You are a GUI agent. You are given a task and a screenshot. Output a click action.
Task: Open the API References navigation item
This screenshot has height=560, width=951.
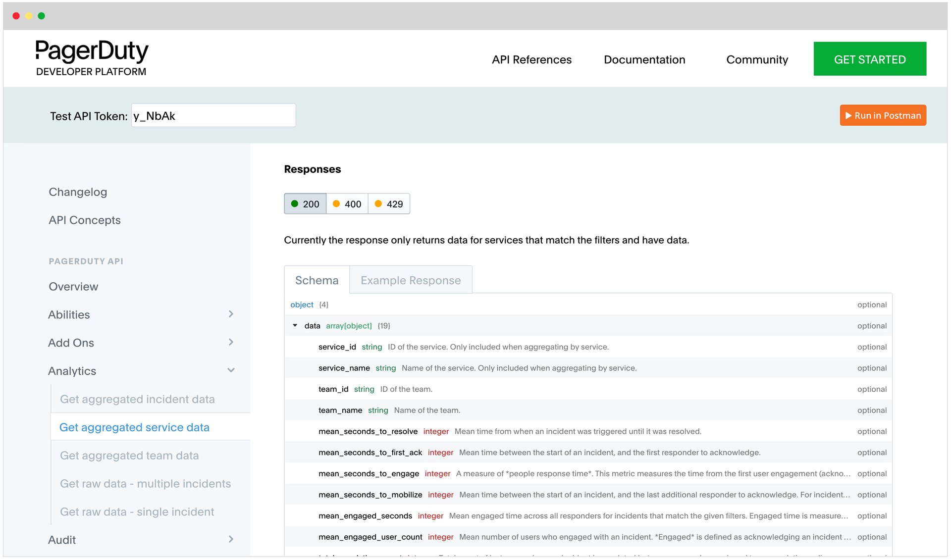(x=531, y=59)
